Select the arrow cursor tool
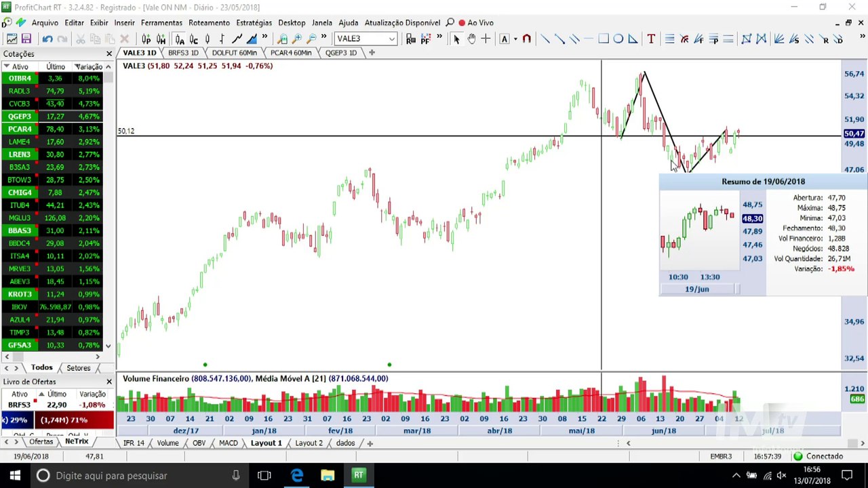Screen dimensions: 868x488 click(x=456, y=39)
